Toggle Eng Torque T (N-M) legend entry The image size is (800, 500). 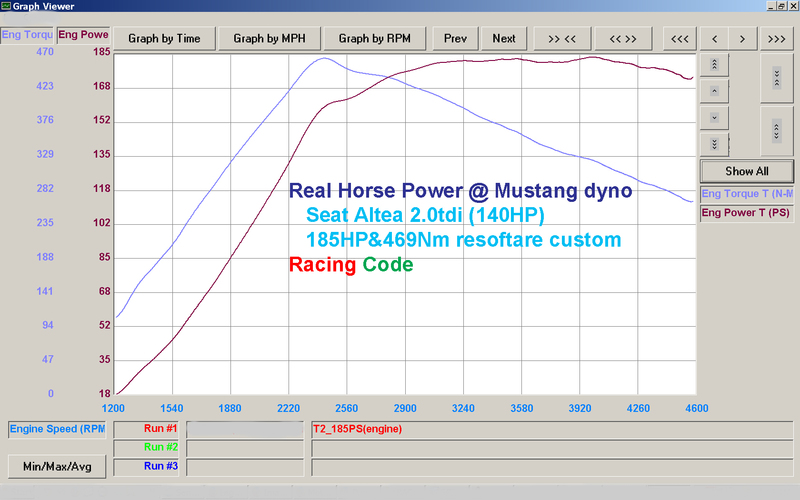click(x=747, y=194)
